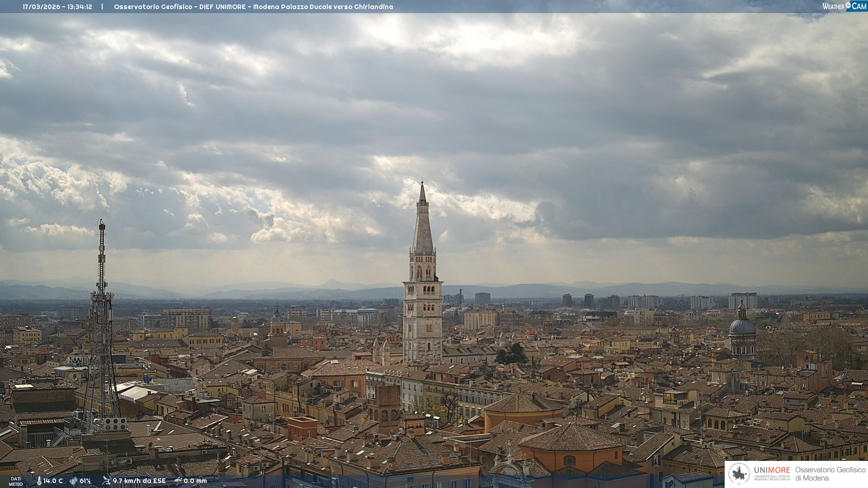Click the UNIMORE wordmark text
This screenshot has width=868, height=488.
click(x=772, y=470)
